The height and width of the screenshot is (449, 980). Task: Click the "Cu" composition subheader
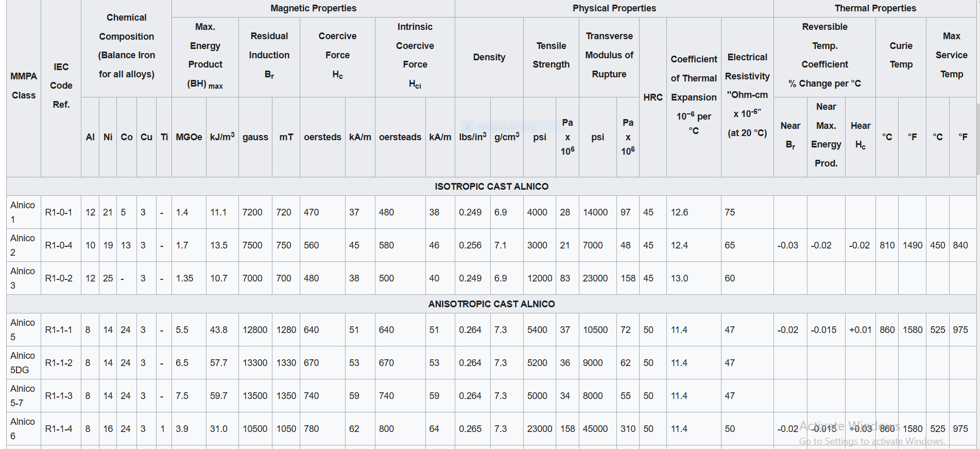point(146,137)
